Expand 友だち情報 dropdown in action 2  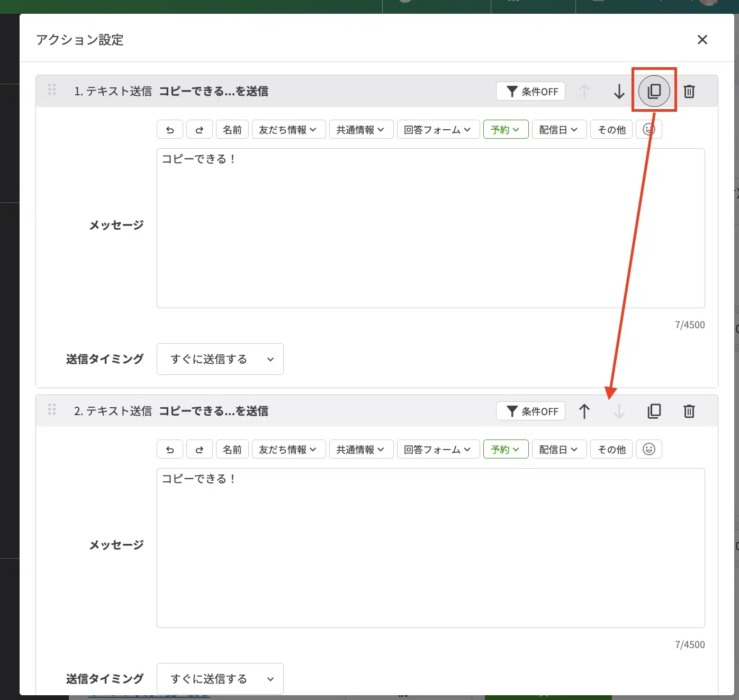click(x=289, y=450)
